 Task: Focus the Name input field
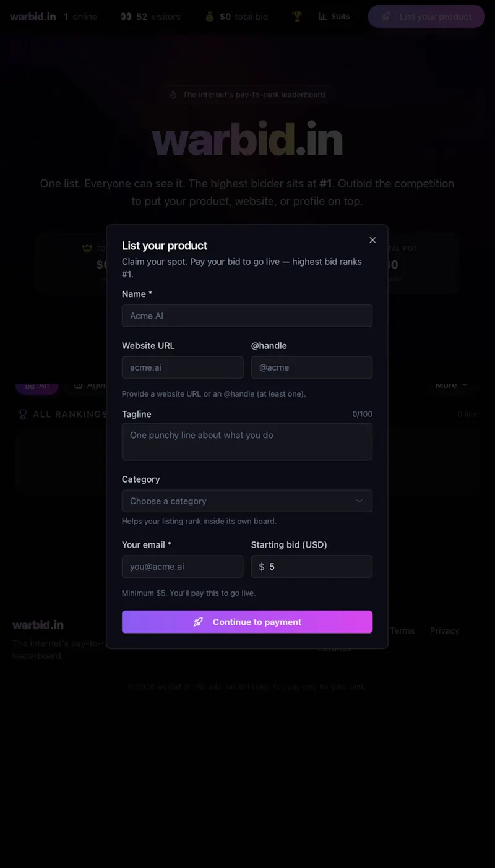tap(247, 316)
